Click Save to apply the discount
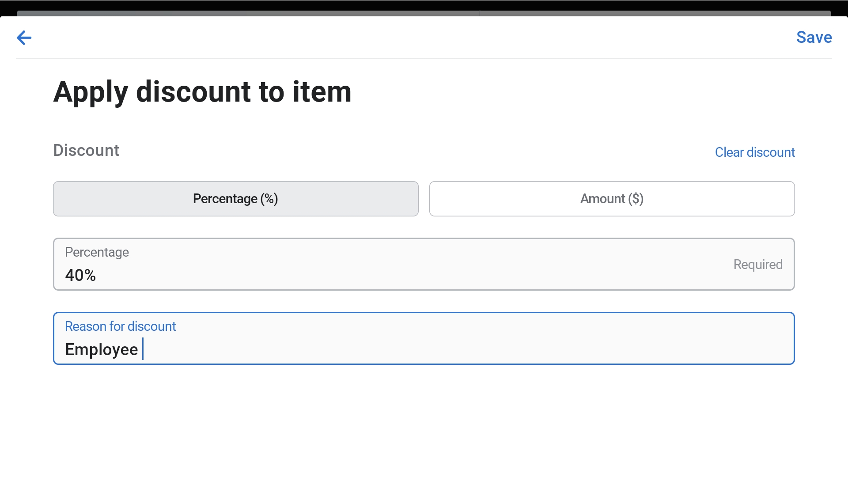Image resolution: width=848 pixels, height=504 pixels. tap(814, 38)
